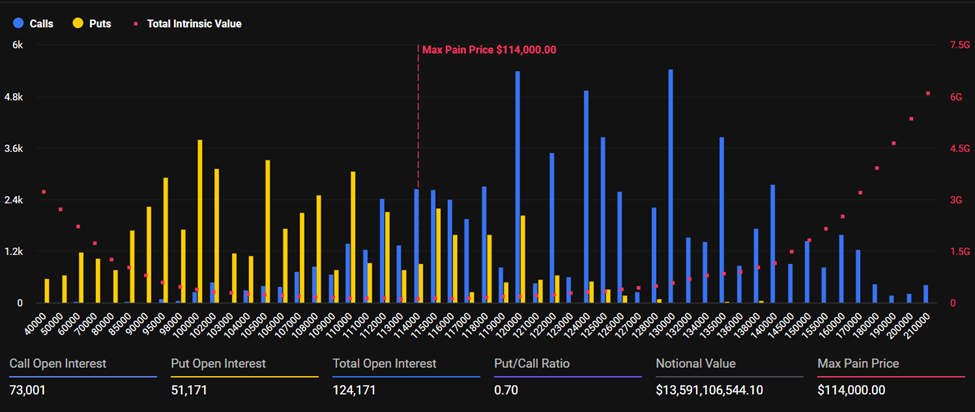The image size is (975, 412).
Task: Select the blue call bar at 124000 strike
Action: [x=586, y=196]
